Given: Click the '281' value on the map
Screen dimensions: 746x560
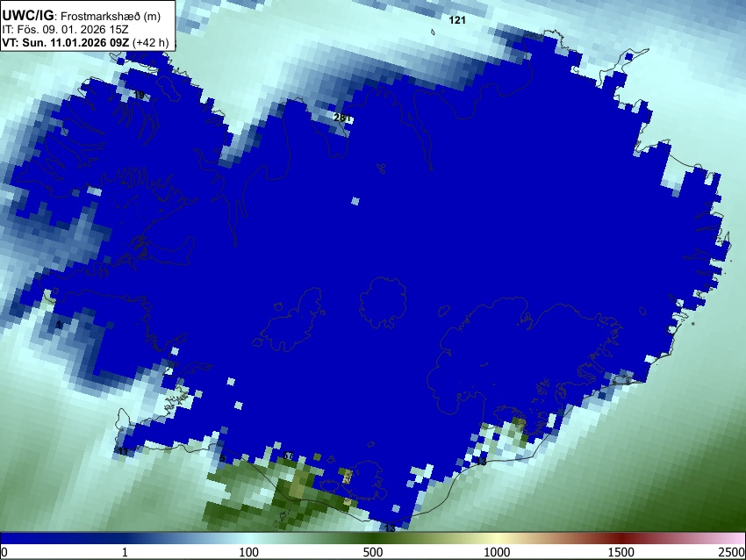Looking at the screenshot, I should point(342,118).
